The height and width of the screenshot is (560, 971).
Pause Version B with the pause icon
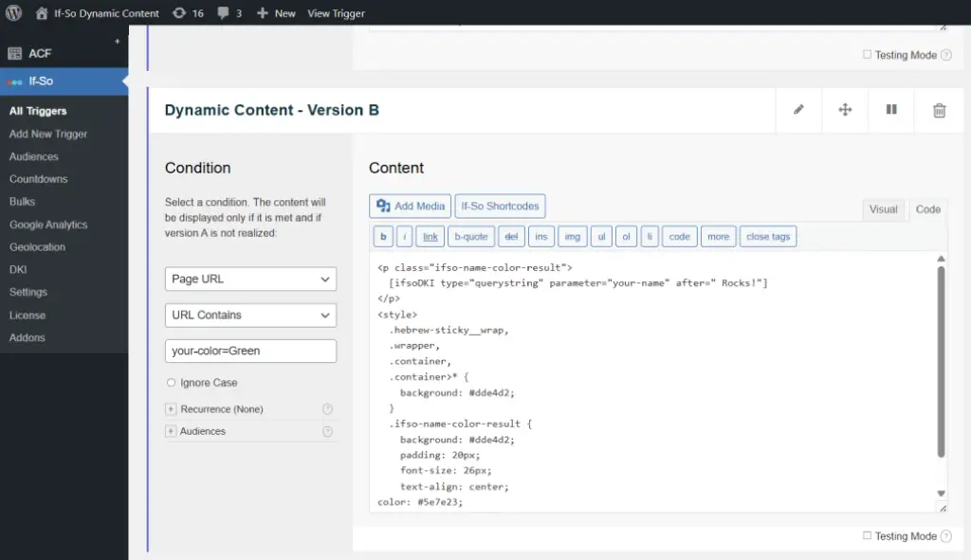[891, 110]
